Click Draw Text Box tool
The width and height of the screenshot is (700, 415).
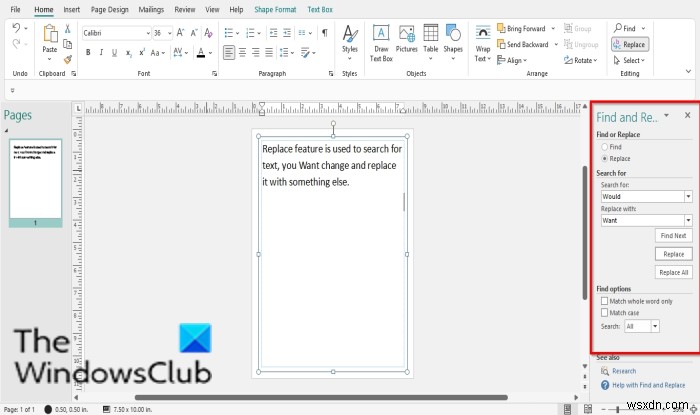pos(381,43)
